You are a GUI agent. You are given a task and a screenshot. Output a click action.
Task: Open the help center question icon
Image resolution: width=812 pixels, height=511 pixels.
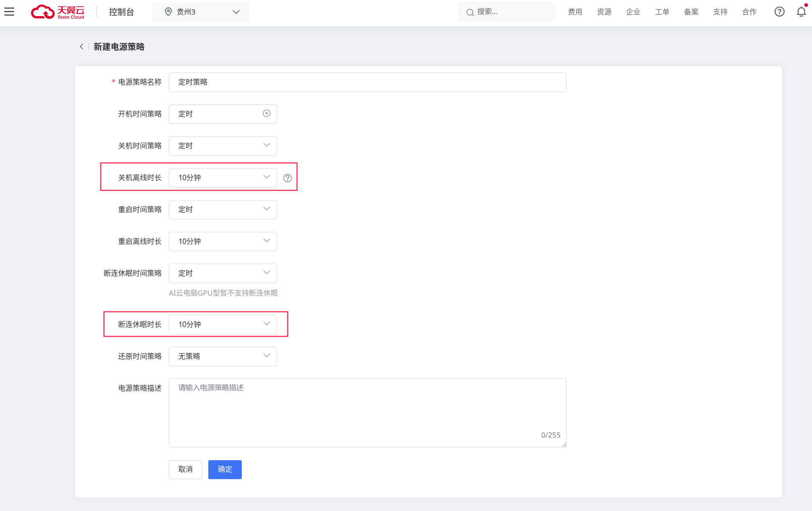(779, 12)
